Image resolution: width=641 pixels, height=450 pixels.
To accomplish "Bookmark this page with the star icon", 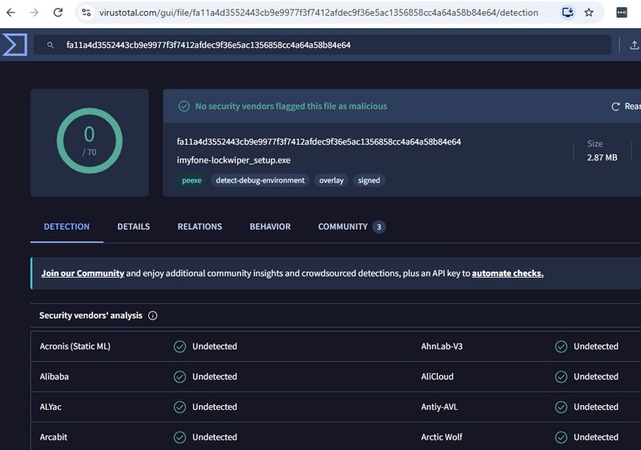I will (x=589, y=13).
